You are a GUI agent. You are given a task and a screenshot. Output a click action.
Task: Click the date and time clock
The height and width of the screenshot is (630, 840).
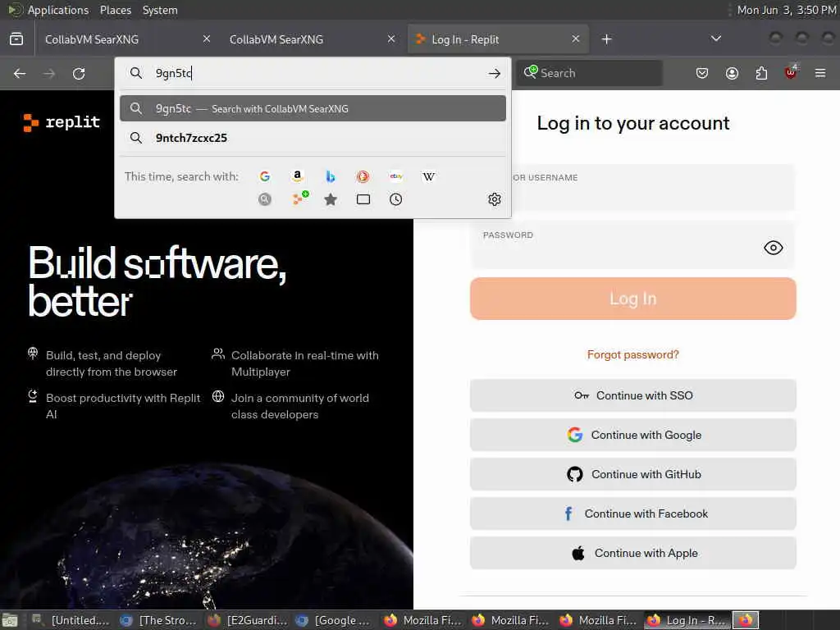tap(786, 10)
